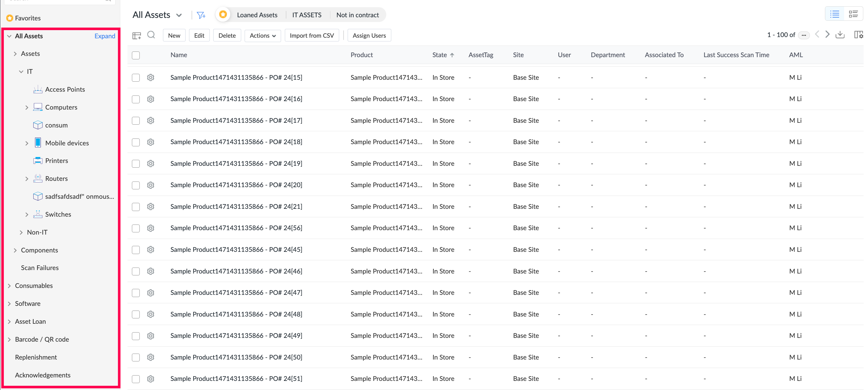The width and height of the screenshot is (868, 390).
Task: Select the Not in contract tab
Action: point(357,15)
